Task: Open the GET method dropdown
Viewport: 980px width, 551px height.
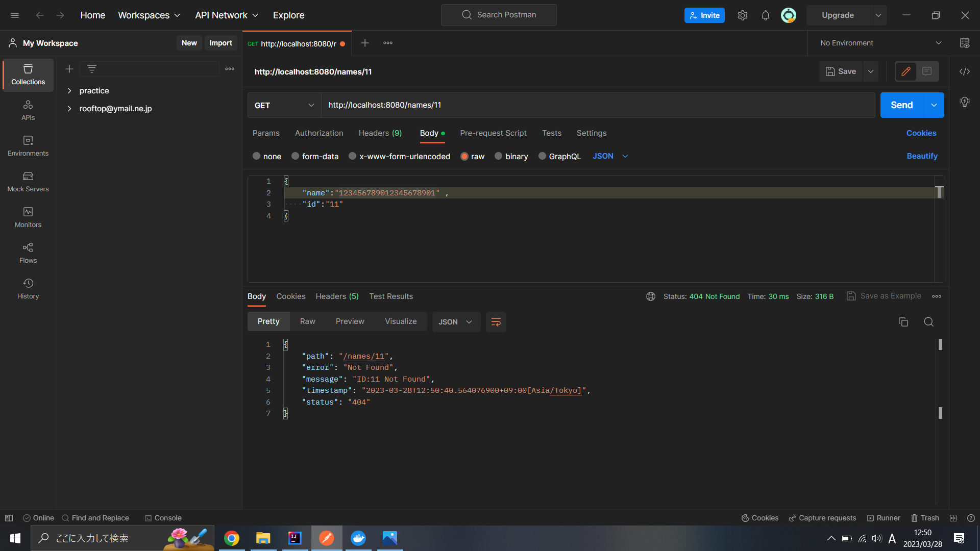Action: pyautogui.click(x=284, y=105)
